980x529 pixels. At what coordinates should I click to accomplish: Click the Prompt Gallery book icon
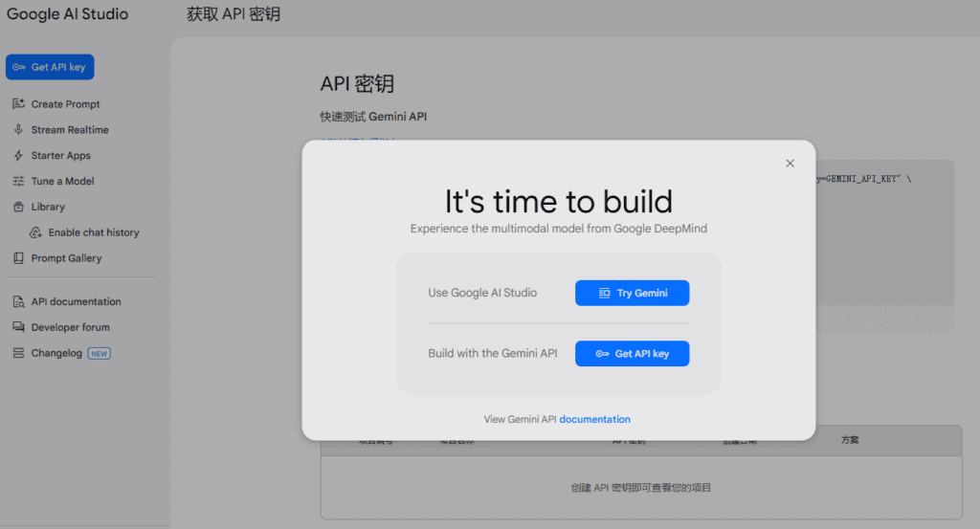18,258
